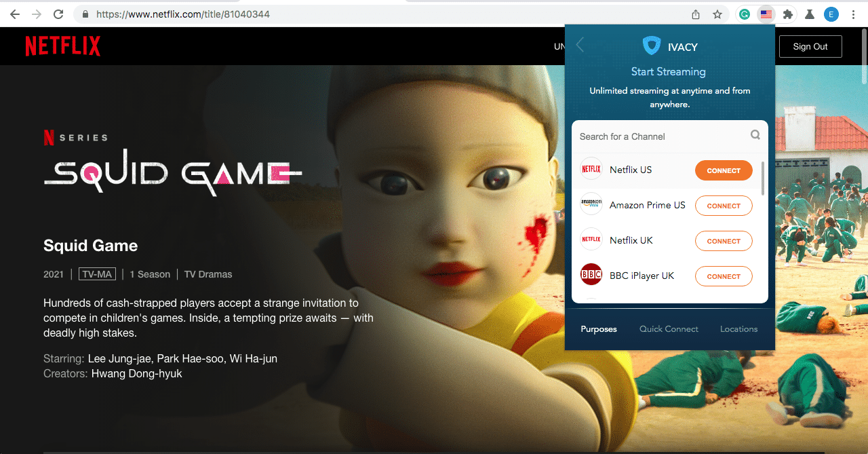Click the '2021' year text

(54, 274)
